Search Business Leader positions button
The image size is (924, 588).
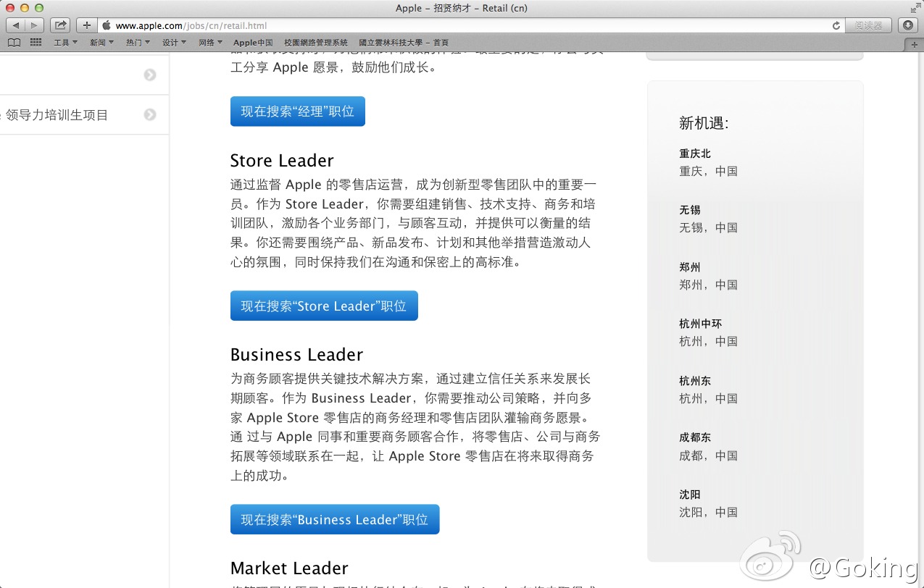click(x=335, y=519)
